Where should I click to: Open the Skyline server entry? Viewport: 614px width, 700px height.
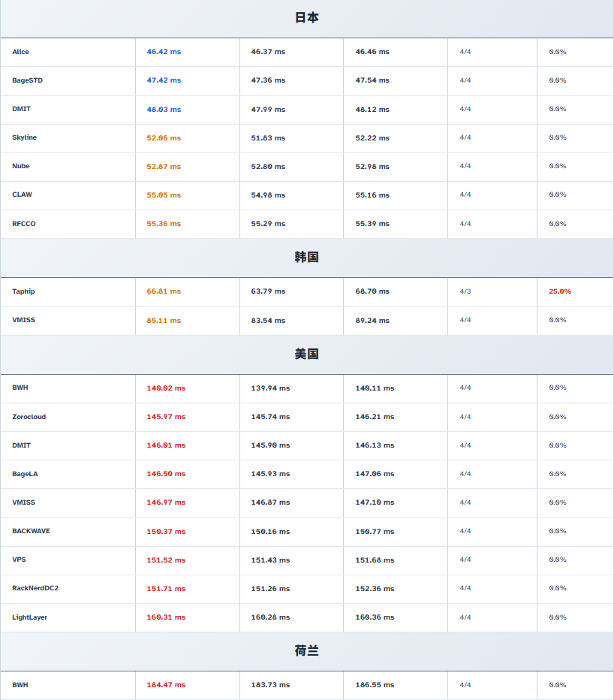point(24,137)
